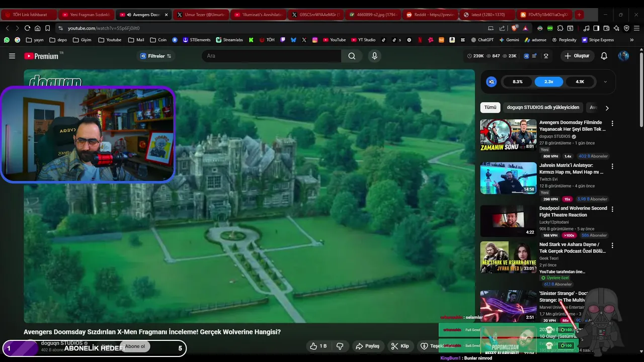Show more bookmarks with the overflow chevron
The width and height of the screenshot is (644, 362).
(632, 40)
